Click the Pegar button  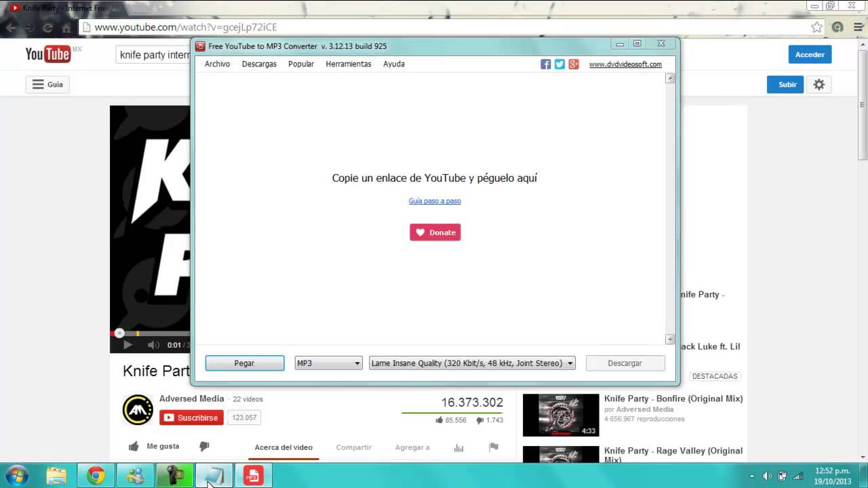point(245,363)
